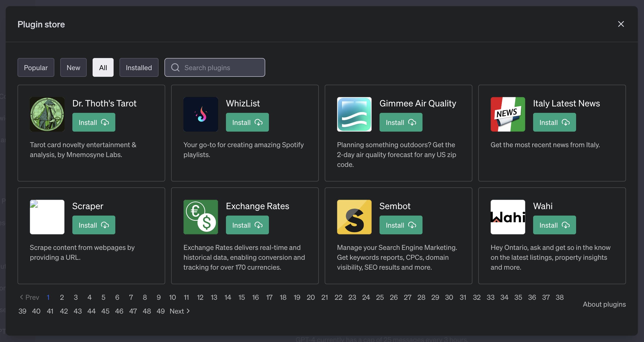
Task: Navigate to page 10 of plugins
Action: pyautogui.click(x=172, y=297)
